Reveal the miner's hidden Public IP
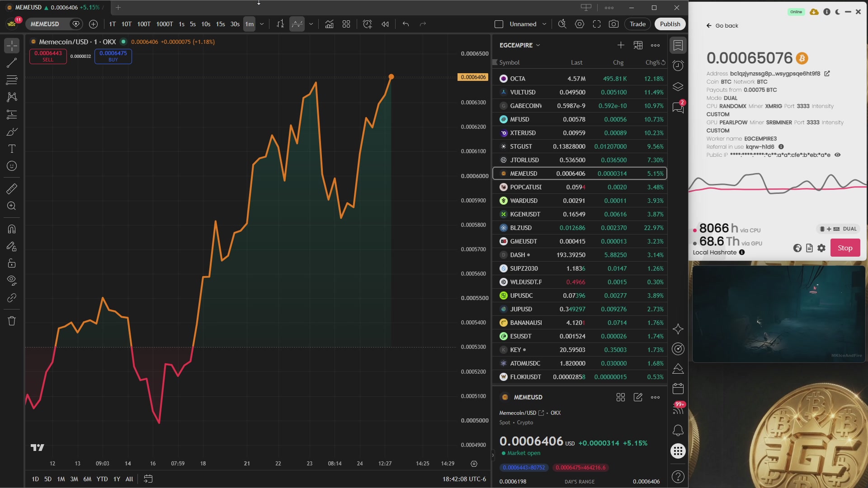 [837, 155]
